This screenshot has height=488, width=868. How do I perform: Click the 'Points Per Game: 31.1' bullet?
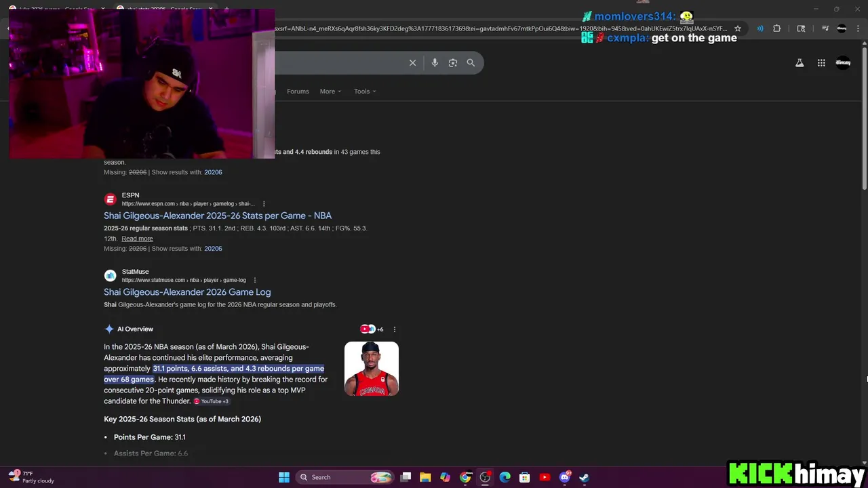click(150, 437)
